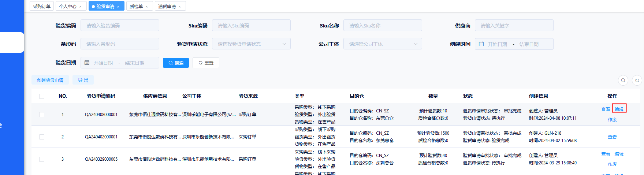This screenshot has width=644, height=175.
Task: Close the 质检单 tab
Action: point(147,7)
